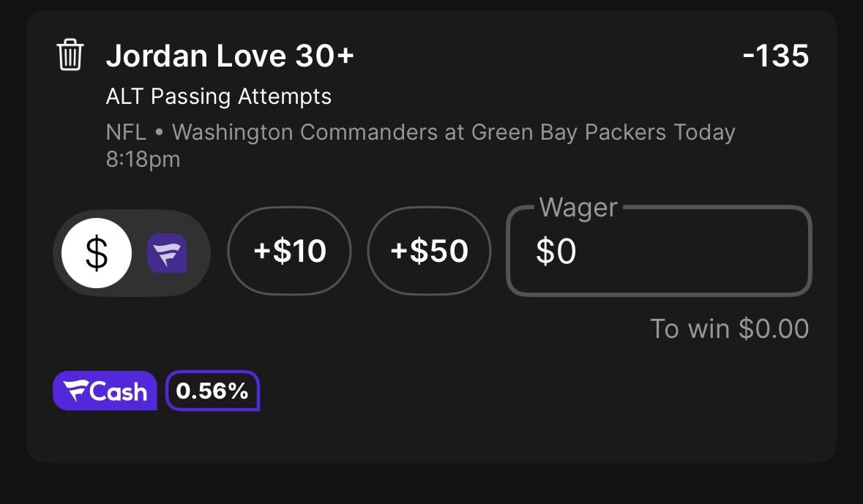Tap the -135 odds value
The width and height of the screenshot is (863, 504).
point(775,56)
